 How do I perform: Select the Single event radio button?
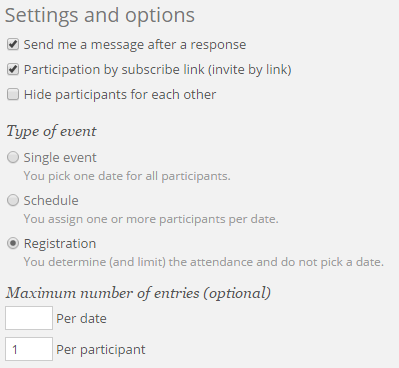[13, 157]
